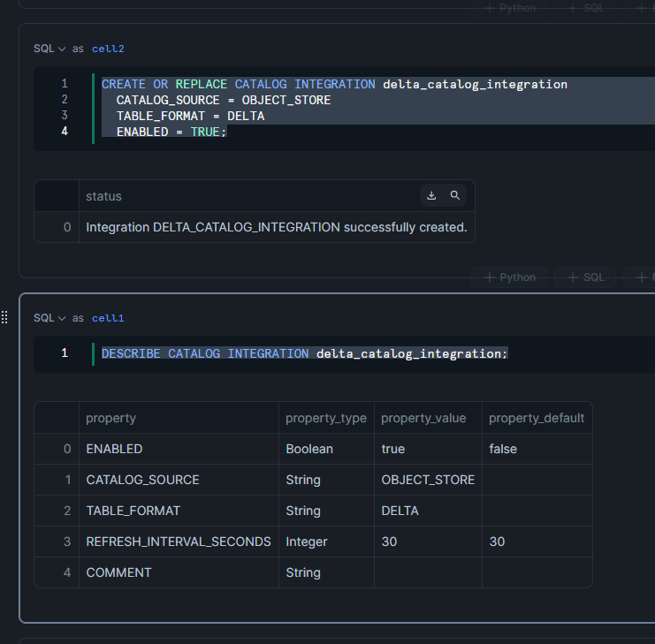Click code line 'TABLE_FORMAT = DELTA'
This screenshot has width=655, height=644.
(190, 116)
